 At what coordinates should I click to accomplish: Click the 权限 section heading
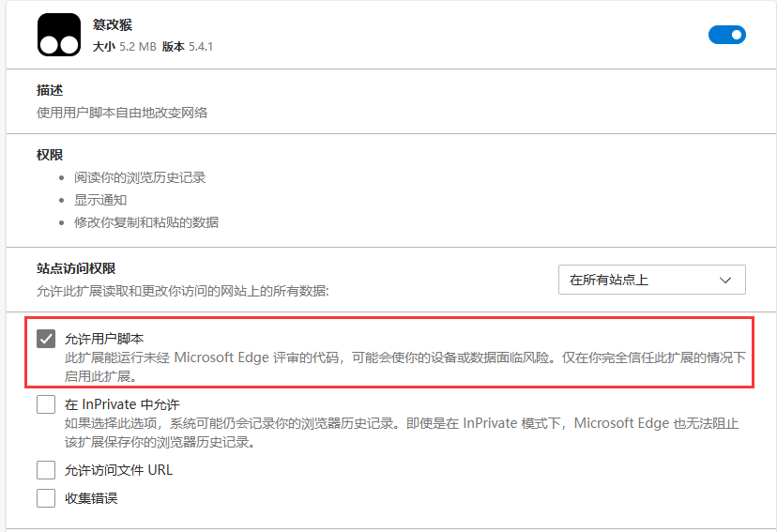pos(50,155)
